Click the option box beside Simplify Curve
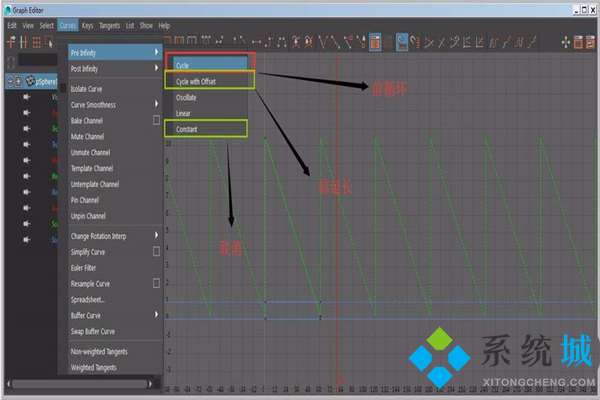Image resolution: width=600 pixels, height=400 pixels. point(156,252)
